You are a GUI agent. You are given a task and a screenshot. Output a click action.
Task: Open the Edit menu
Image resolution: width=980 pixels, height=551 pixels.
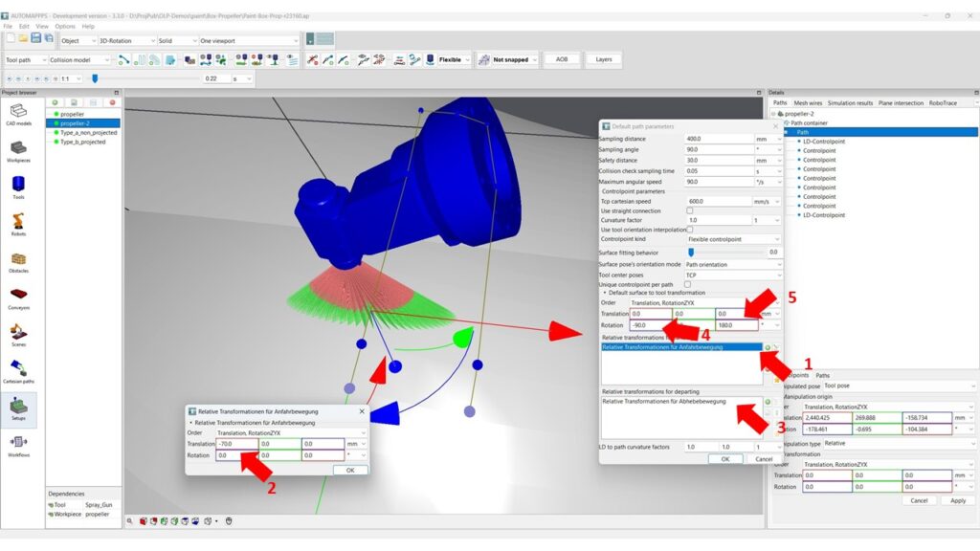click(x=24, y=26)
